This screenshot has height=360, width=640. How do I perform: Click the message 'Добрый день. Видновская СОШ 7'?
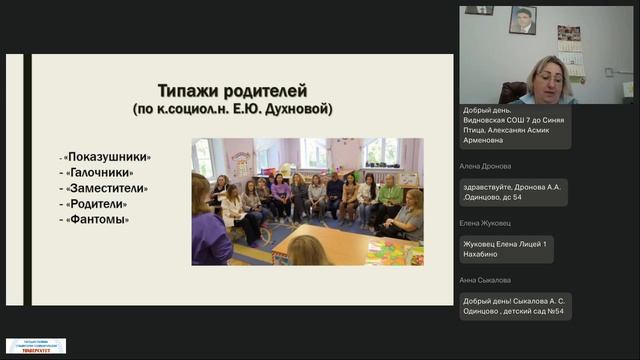tap(515, 126)
